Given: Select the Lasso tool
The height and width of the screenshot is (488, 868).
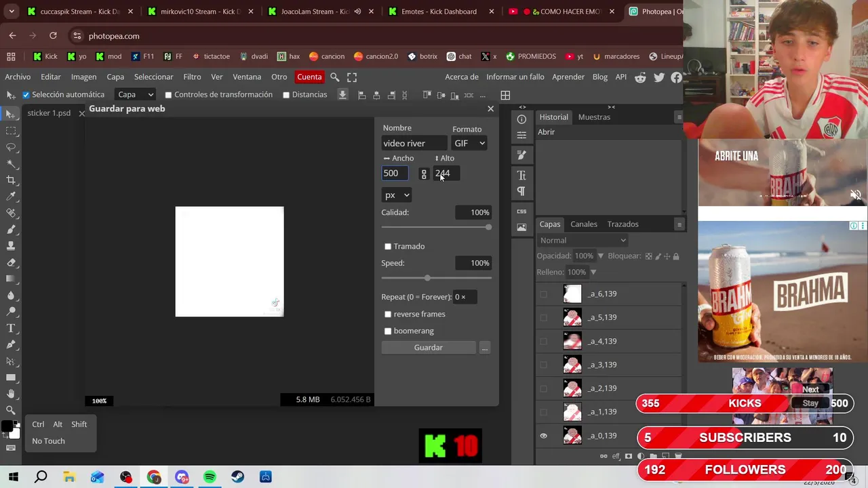Looking at the screenshot, I should [x=11, y=147].
